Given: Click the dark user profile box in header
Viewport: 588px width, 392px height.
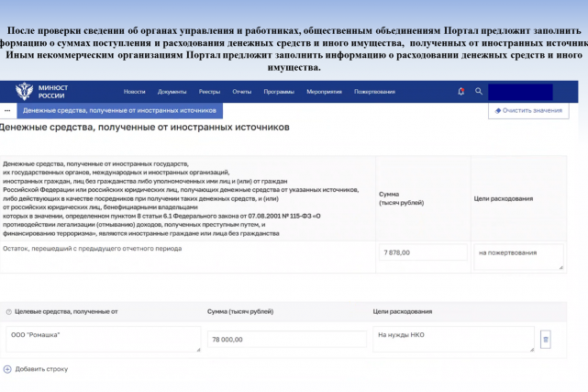Looking at the screenshot, I should pos(520,92).
